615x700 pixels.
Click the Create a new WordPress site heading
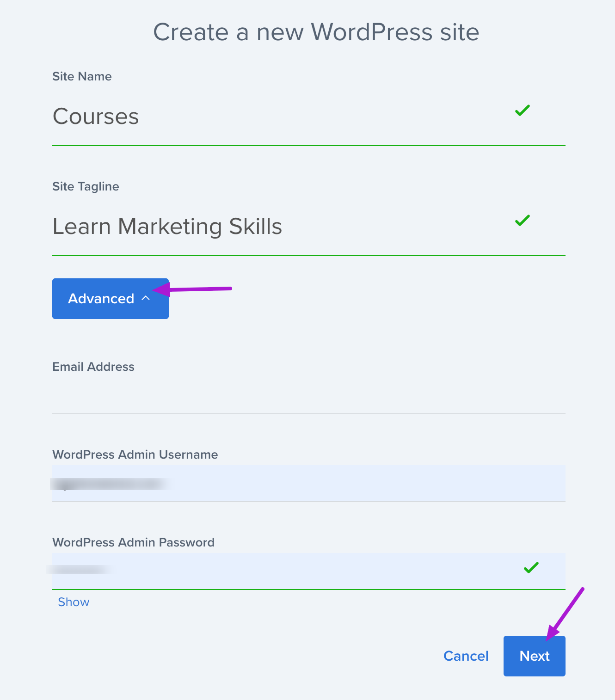click(x=316, y=32)
